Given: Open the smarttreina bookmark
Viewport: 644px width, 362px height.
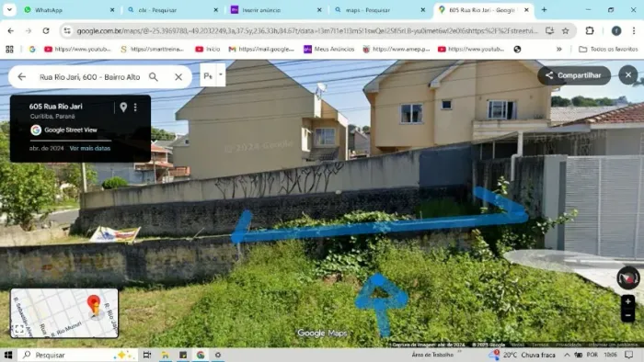Looking at the screenshot, I should [x=153, y=50].
